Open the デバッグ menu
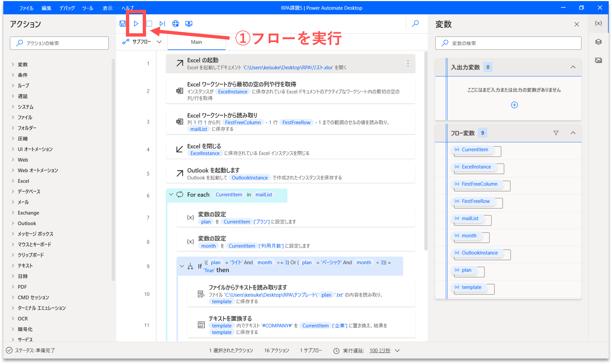The height and width of the screenshot is (364, 612). (x=67, y=8)
